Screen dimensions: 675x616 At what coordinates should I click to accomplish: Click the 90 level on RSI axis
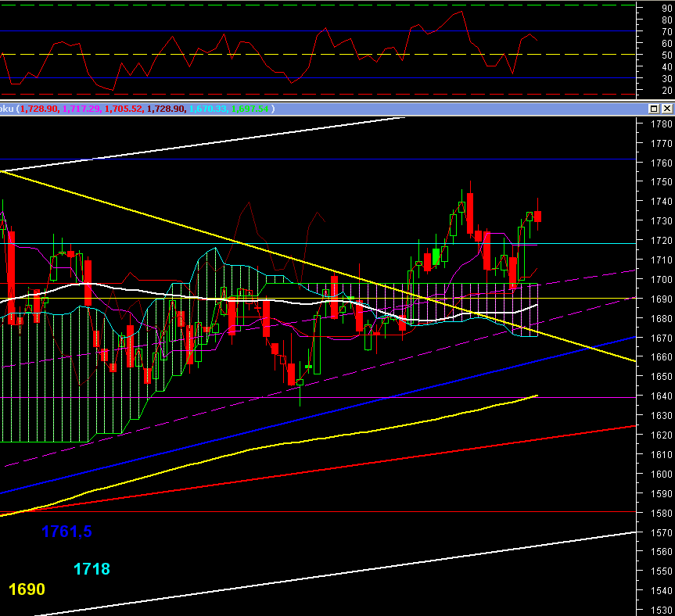[x=667, y=8]
